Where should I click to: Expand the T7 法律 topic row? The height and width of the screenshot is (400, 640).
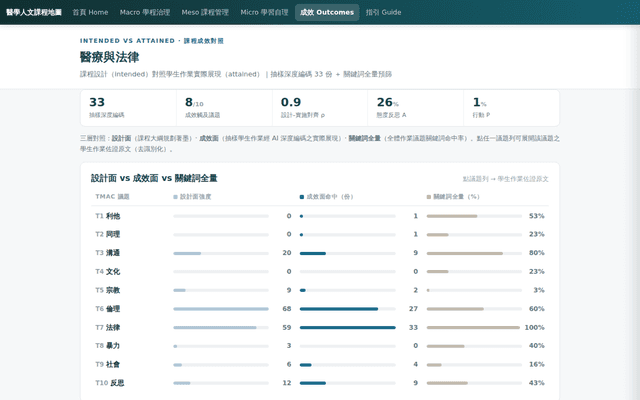tap(320, 327)
